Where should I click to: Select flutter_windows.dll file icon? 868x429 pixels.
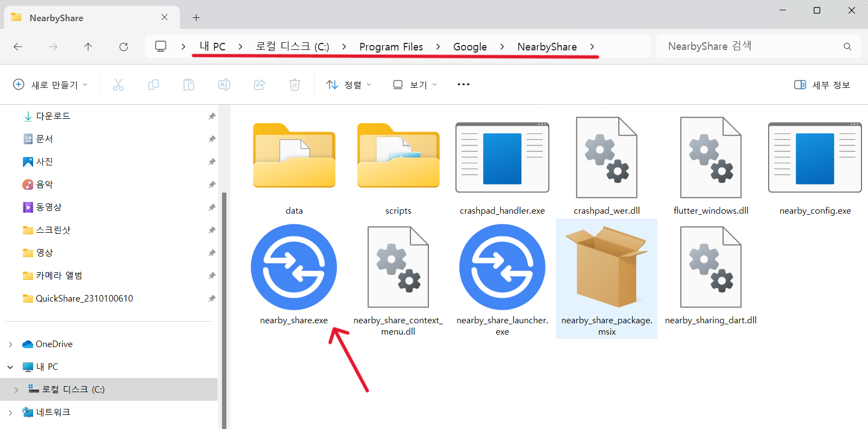point(711,157)
